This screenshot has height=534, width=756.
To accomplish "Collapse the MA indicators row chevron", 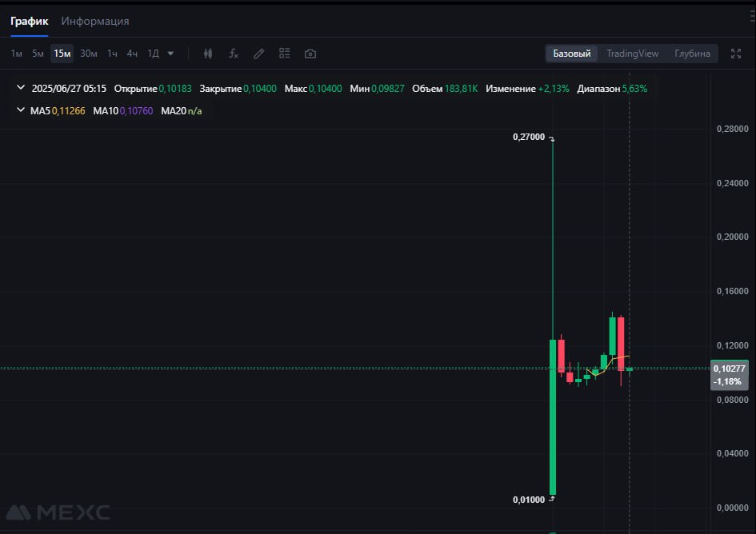I will 21,110.
